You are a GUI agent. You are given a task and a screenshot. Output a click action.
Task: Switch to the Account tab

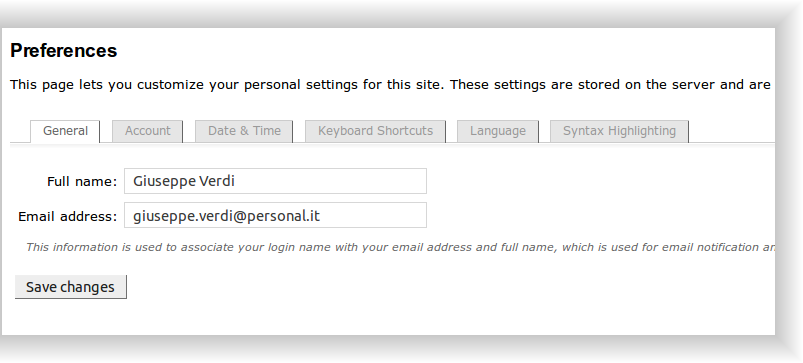(x=147, y=131)
